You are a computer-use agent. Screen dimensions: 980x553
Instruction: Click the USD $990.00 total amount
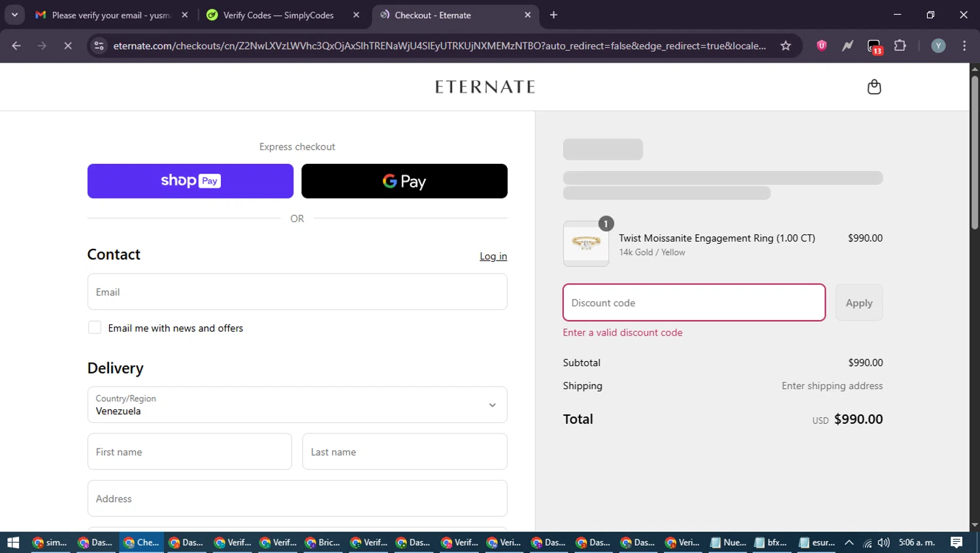847,419
